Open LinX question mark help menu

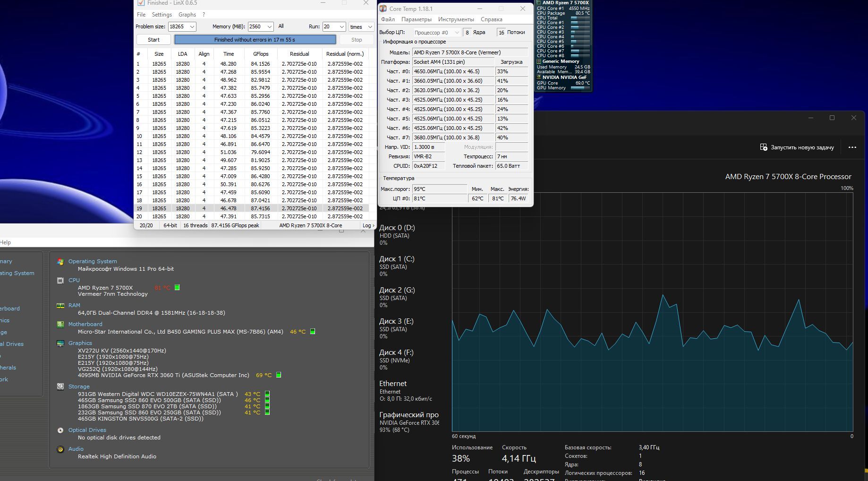click(x=204, y=15)
